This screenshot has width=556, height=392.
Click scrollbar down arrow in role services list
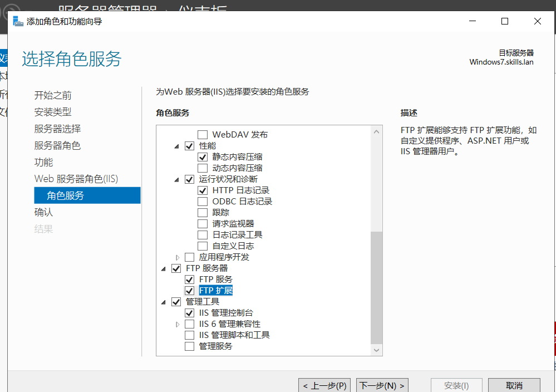[x=377, y=350]
